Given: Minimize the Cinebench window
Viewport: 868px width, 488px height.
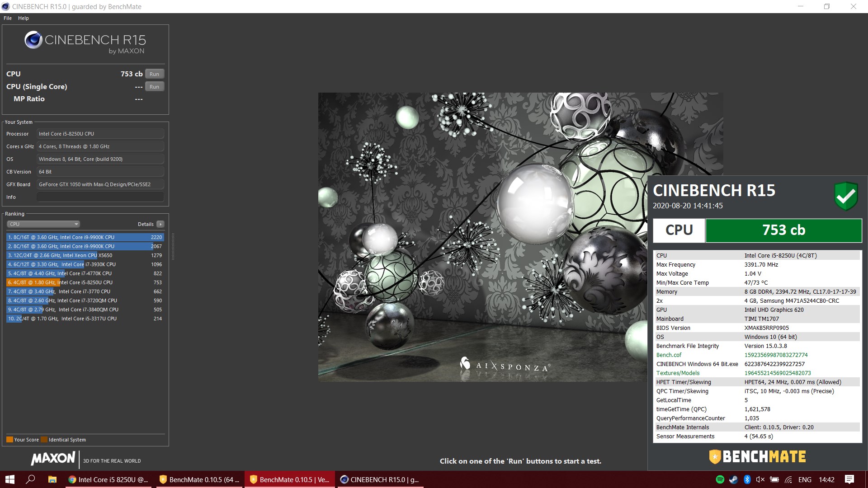Looking at the screenshot, I should pyautogui.click(x=801, y=6).
